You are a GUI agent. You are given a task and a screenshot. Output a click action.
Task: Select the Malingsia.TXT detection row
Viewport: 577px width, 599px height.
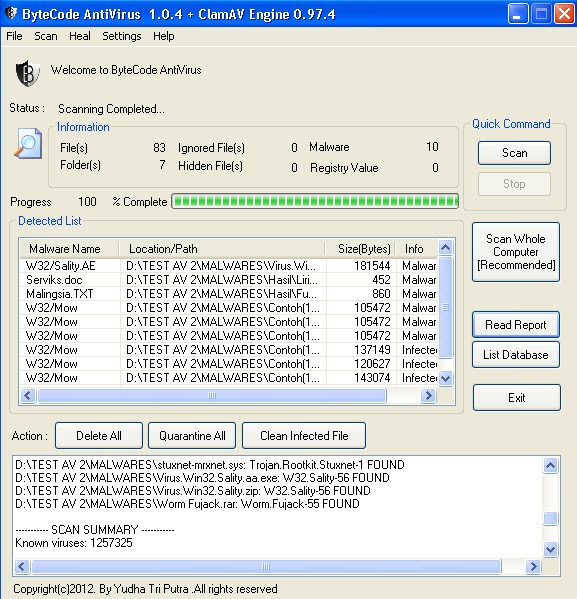(x=229, y=294)
